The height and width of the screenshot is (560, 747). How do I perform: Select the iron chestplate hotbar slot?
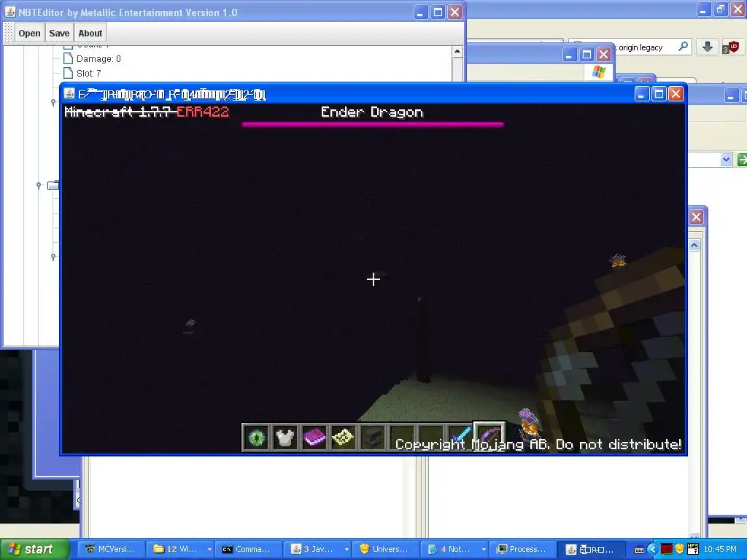[x=285, y=437]
